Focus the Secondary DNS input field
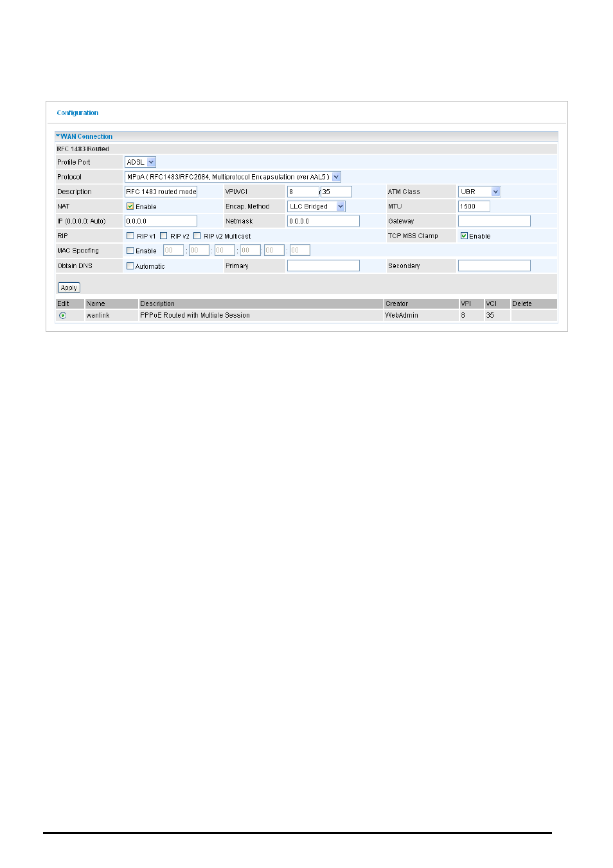The height and width of the screenshot is (868, 613). point(494,266)
